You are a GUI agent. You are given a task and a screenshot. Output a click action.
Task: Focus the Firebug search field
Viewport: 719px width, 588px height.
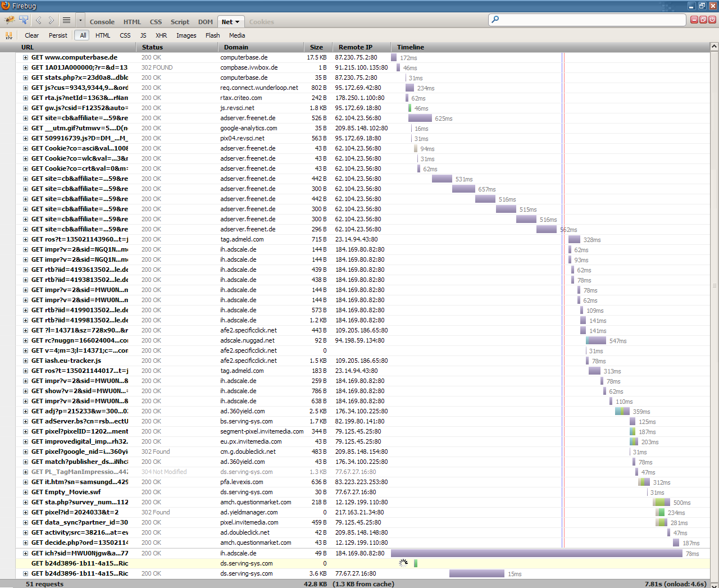(x=587, y=20)
